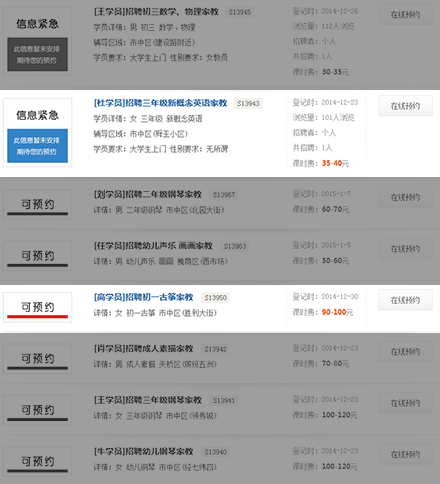Open the 高学员 初一古筝家教 listing

pyautogui.click(x=143, y=297)
